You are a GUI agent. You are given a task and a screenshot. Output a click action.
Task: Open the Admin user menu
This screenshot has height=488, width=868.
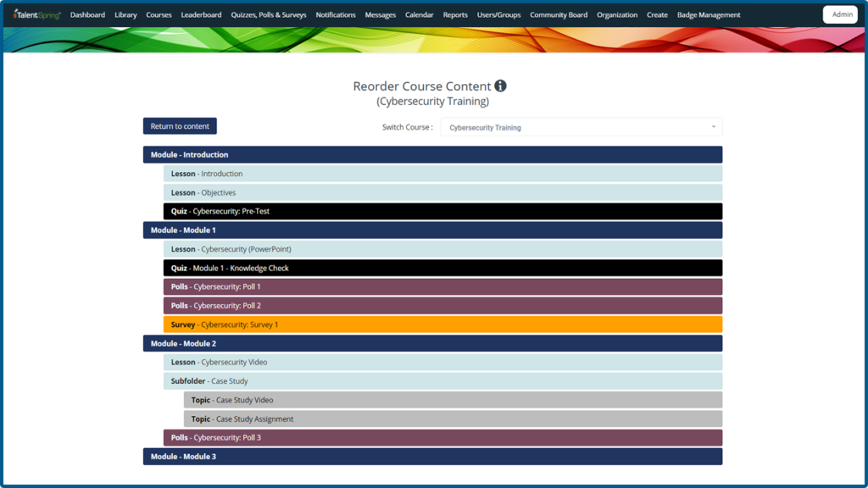(x=840, y=14)
